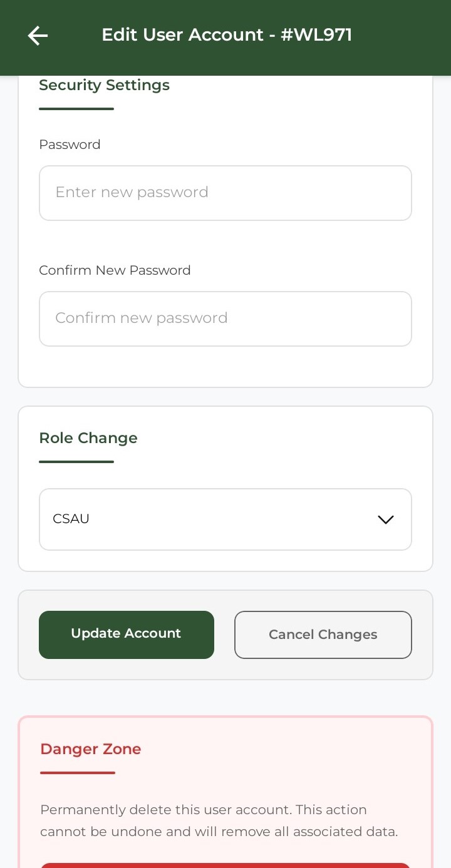
Task: Click the green underline below Role Change
Action: pyautogui.click(x=76, y=462)
